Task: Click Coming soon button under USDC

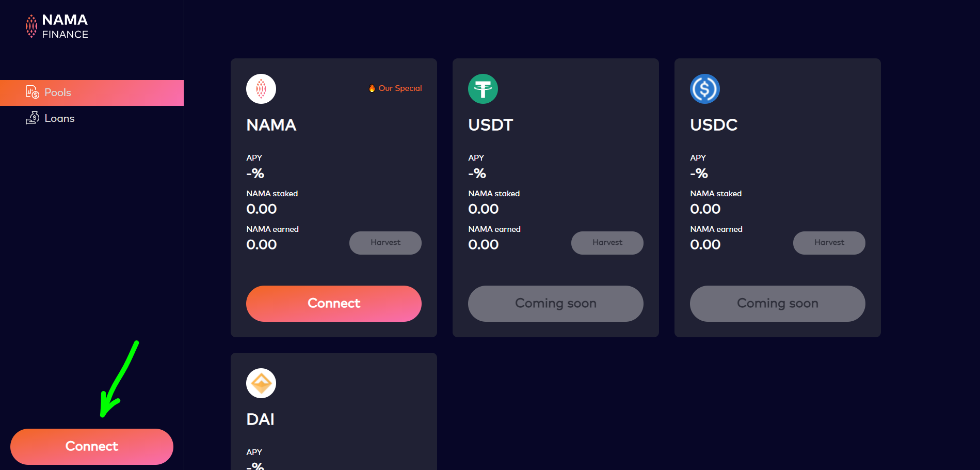Action: point(778,304)
